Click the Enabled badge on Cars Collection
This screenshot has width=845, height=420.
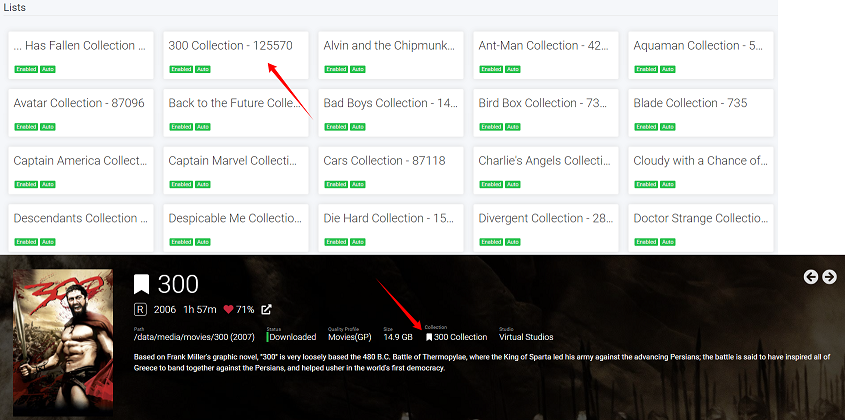(x=337, y=185)
